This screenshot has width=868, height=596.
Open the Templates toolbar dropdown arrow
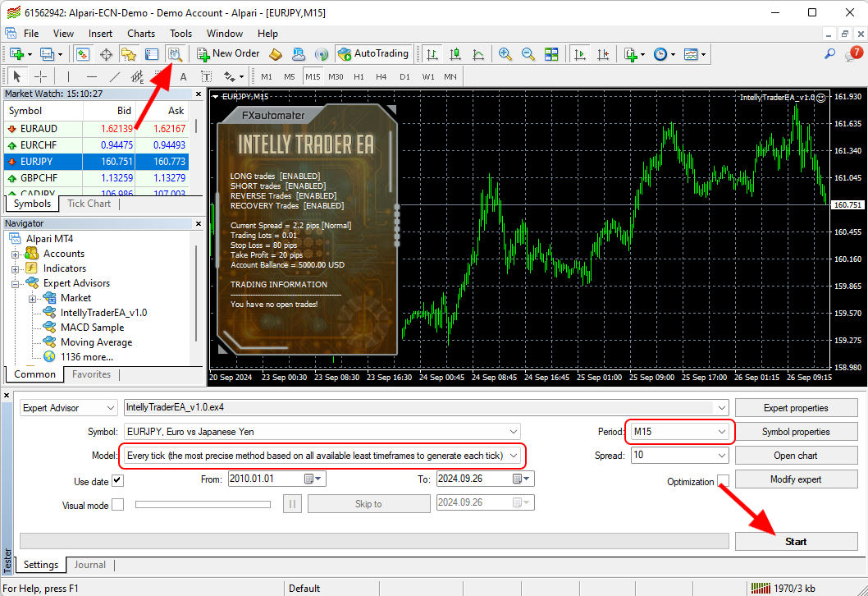(x=703, y=53)
